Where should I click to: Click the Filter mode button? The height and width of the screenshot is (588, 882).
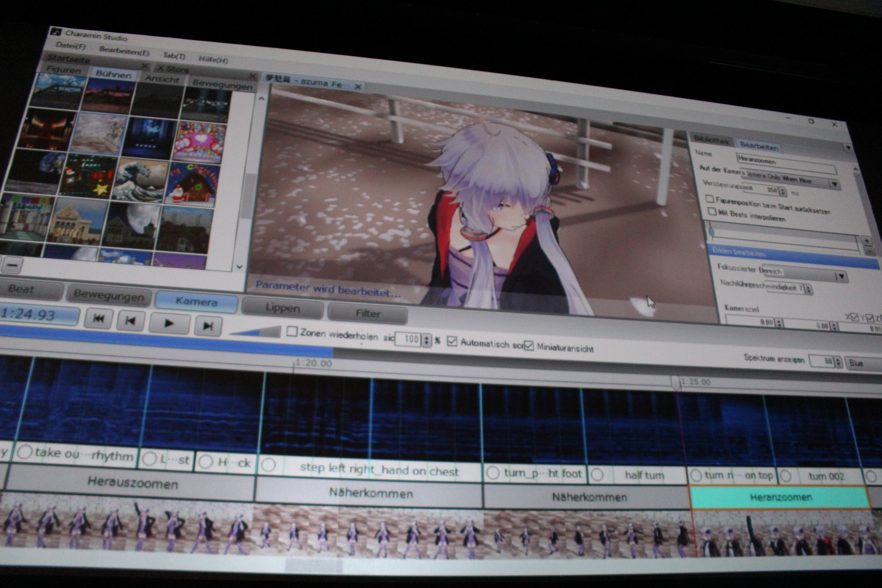[x=368, y=314]
